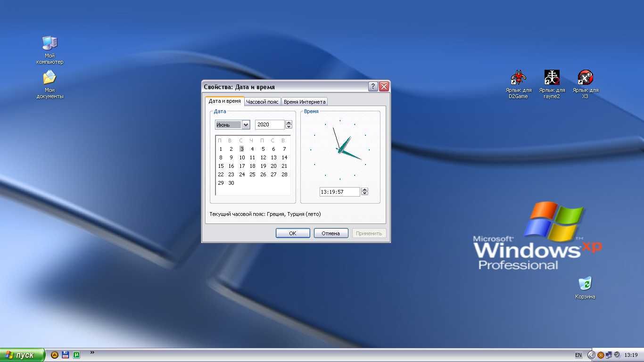The width and height of the screenshot is (644, 362).
Task: Select day 18 in calendar
Action: tap(252, 166)
